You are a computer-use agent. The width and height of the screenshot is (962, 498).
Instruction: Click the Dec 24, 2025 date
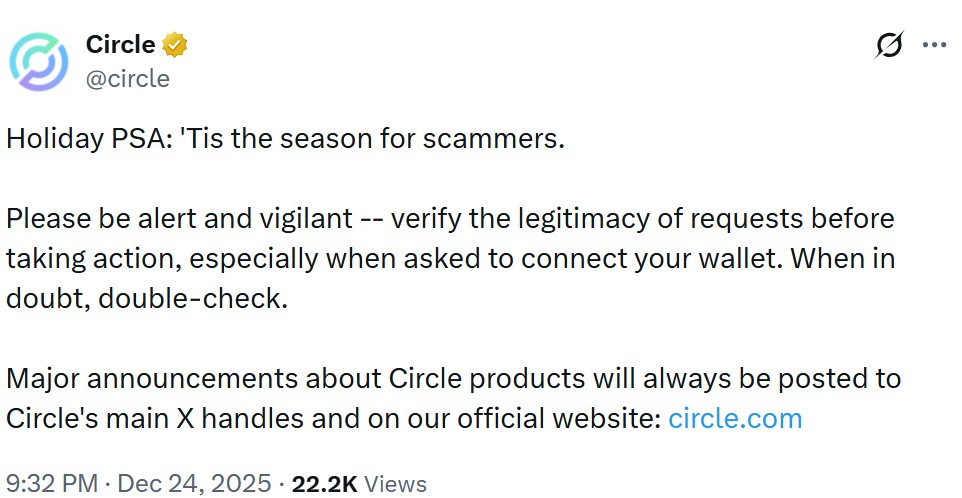194,484
